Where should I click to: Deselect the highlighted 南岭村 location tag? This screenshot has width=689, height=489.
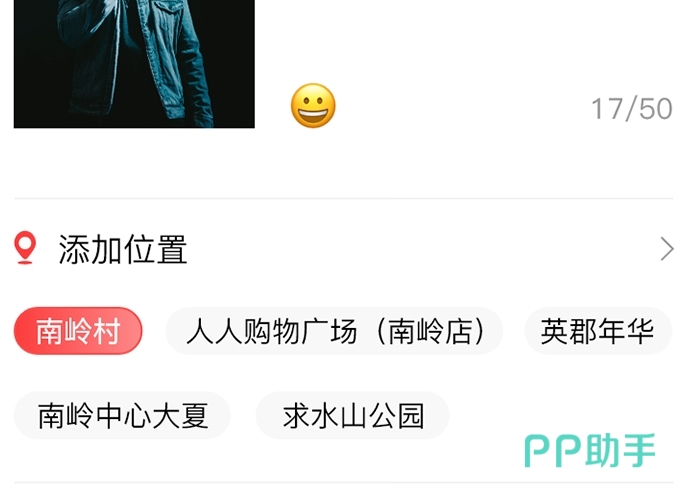point(78,331)
